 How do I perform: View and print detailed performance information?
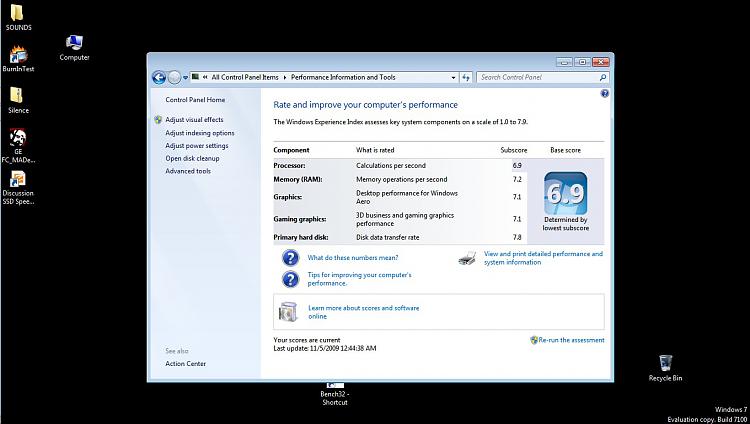[x=543, y=258]
